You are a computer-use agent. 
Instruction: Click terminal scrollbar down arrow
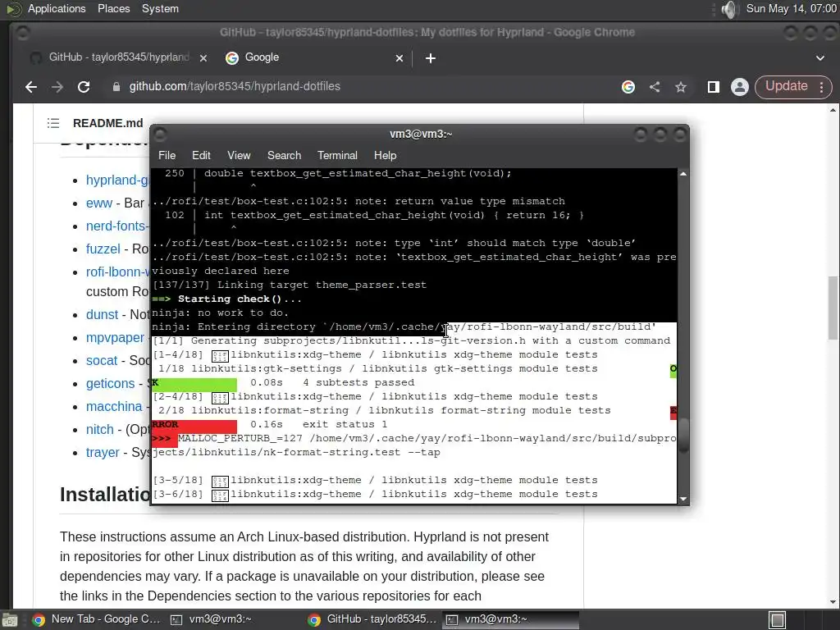click(x=683, y=499)
